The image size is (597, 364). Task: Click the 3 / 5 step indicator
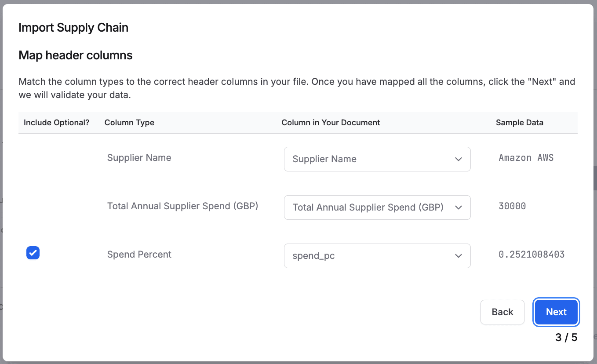(566, 338)
